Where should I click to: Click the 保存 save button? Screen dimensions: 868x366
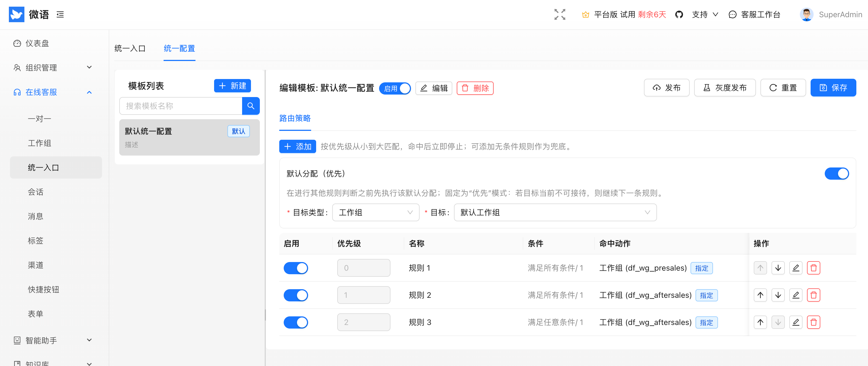click(x=833, y=87)
